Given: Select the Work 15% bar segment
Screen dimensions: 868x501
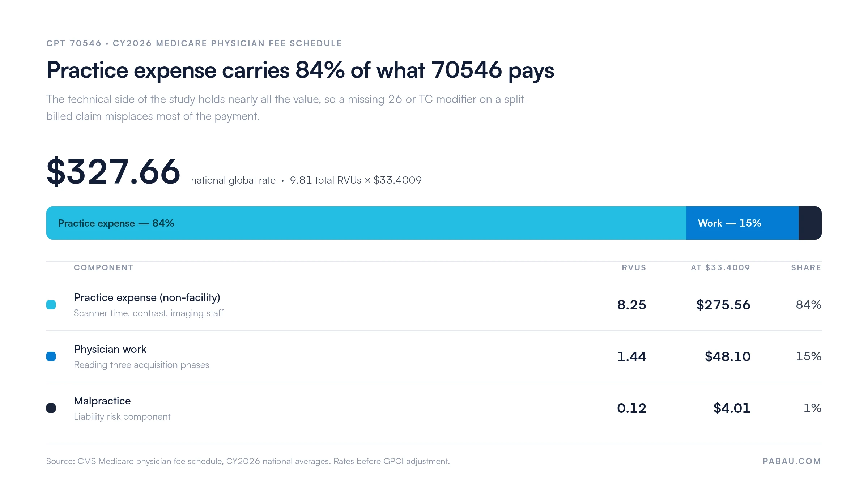Looking at the screenshot, I should 743,223.
